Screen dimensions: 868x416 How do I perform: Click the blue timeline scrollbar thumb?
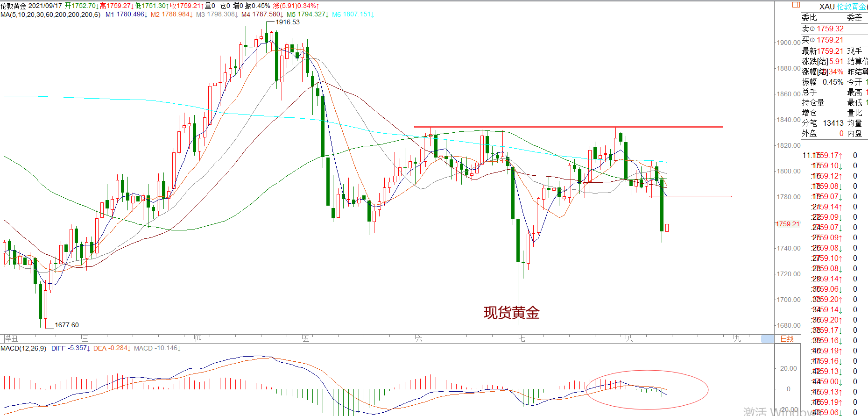tap(768, 339)
